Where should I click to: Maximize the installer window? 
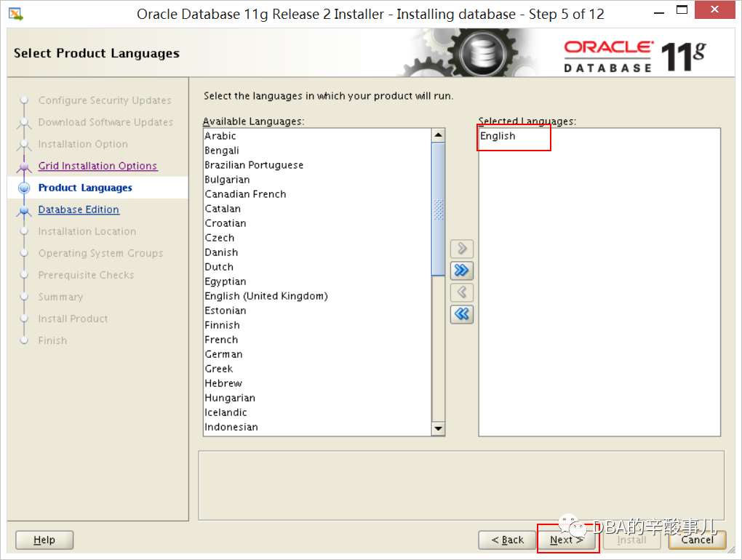tap(682, 10)
